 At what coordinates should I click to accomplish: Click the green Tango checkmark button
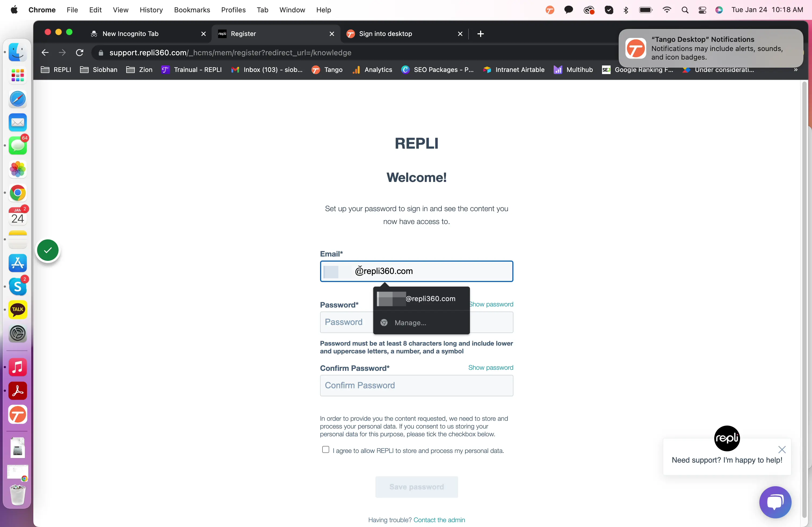48,250
